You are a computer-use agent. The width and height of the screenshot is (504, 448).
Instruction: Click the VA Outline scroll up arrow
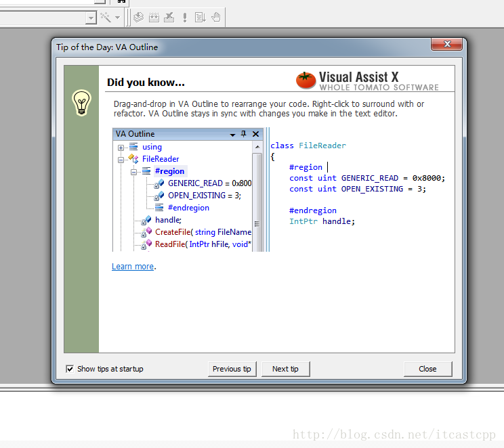click(257, 147)
